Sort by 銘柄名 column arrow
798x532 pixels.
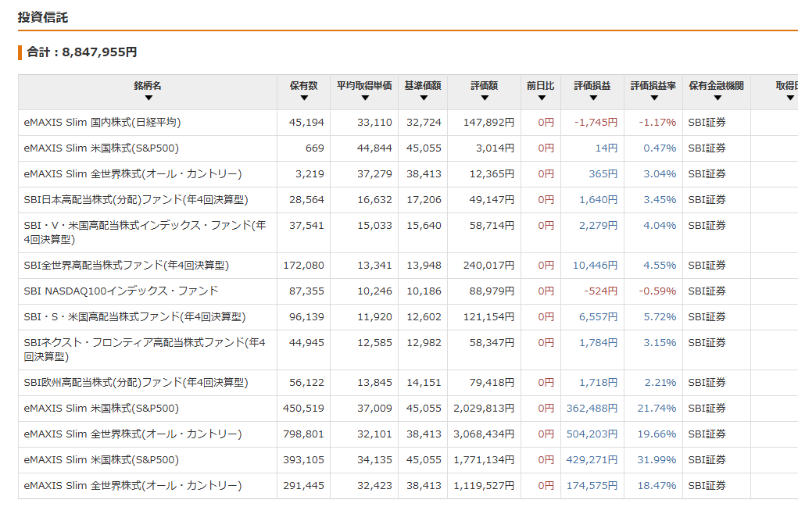148,98
